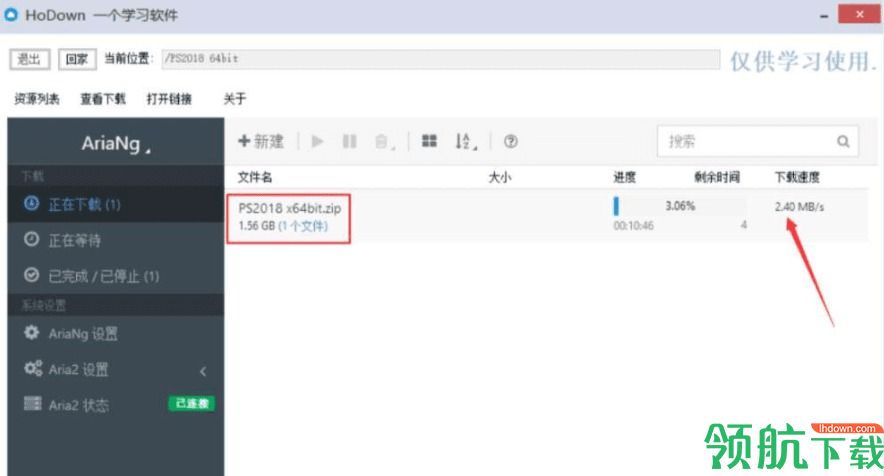Screen dimensions: 884x476
Task: Click the 3.06% progress bar
Action: click(680, 206)
